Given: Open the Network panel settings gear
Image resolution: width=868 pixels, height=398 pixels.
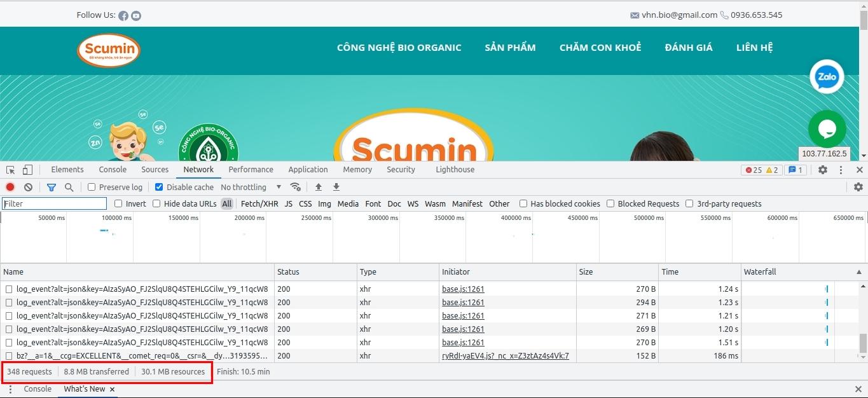Looking at the screenshot, I should pyautogui.click(x=858, y=187).
